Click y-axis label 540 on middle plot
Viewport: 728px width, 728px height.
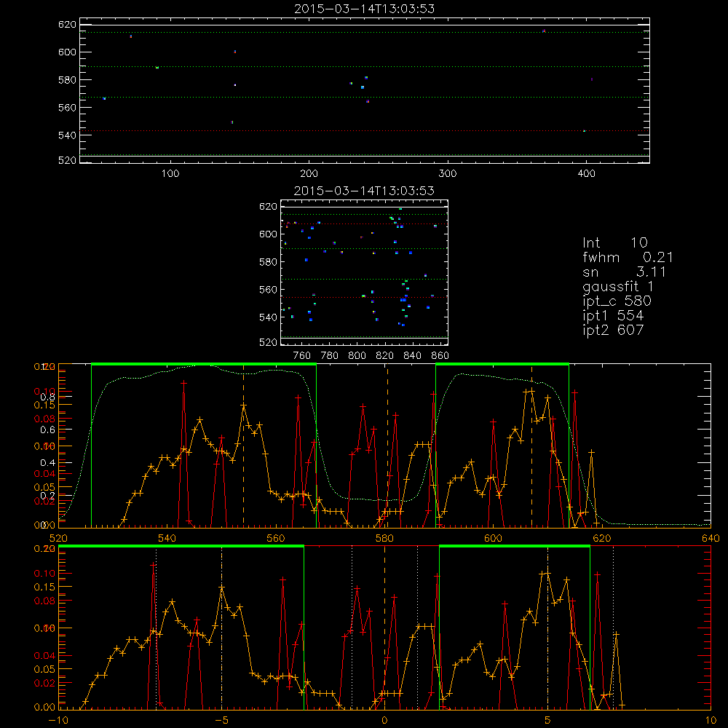click(x=268, y=317)
